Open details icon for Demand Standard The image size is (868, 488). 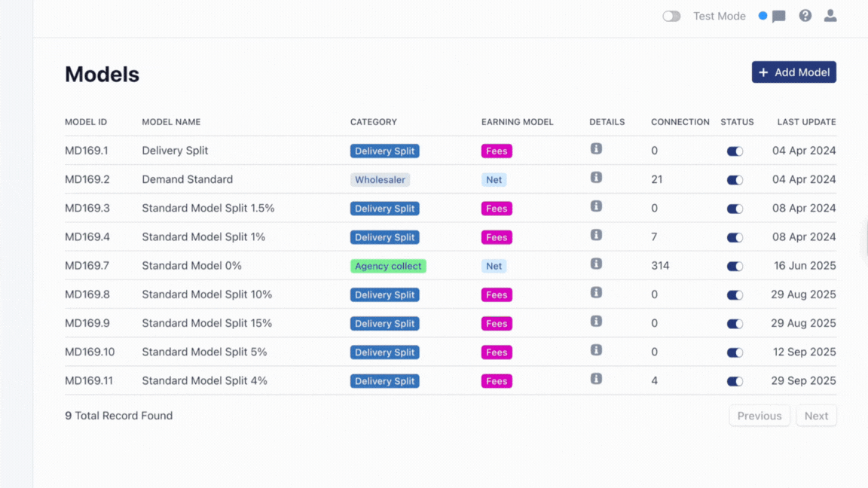tap(596, 178)
